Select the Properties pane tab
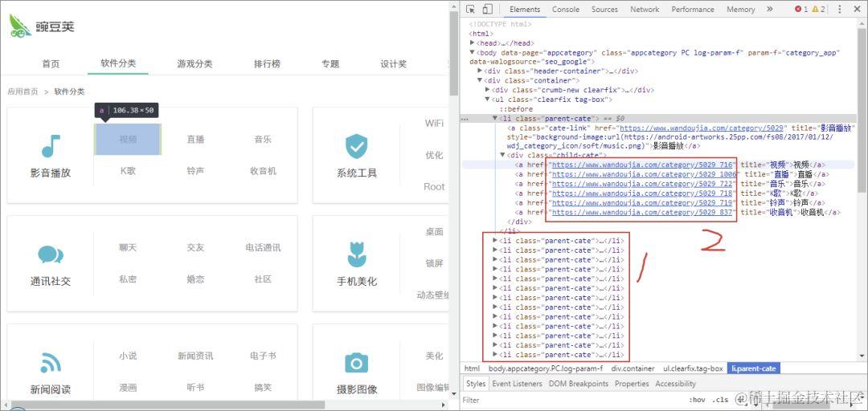 click(x=632, y=384)
